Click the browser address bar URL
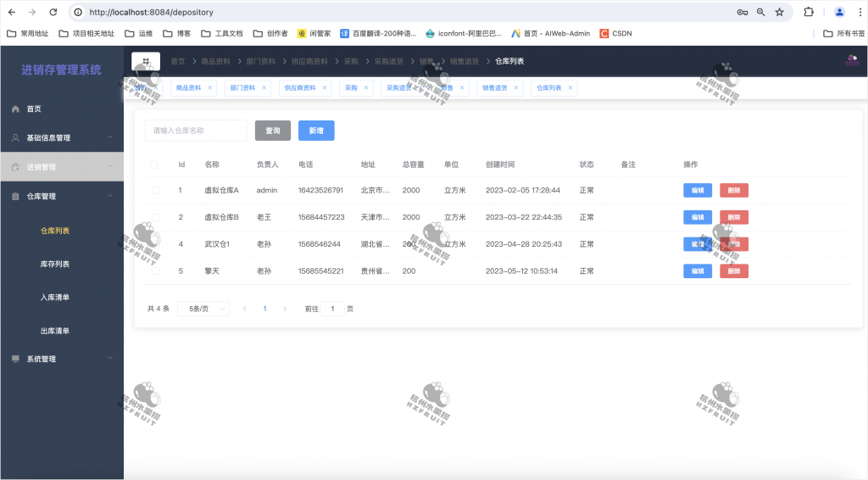This screenshot has width=868, height=480. tap(151, 12)
